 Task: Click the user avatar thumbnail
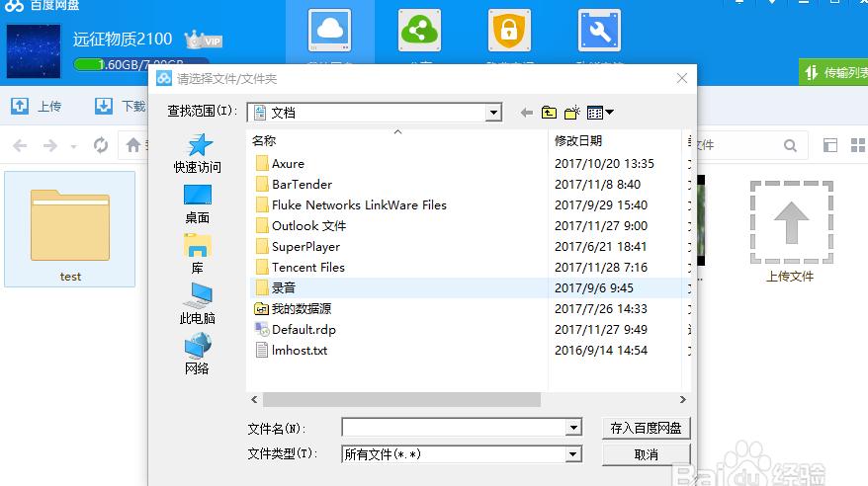pos(34,50)
